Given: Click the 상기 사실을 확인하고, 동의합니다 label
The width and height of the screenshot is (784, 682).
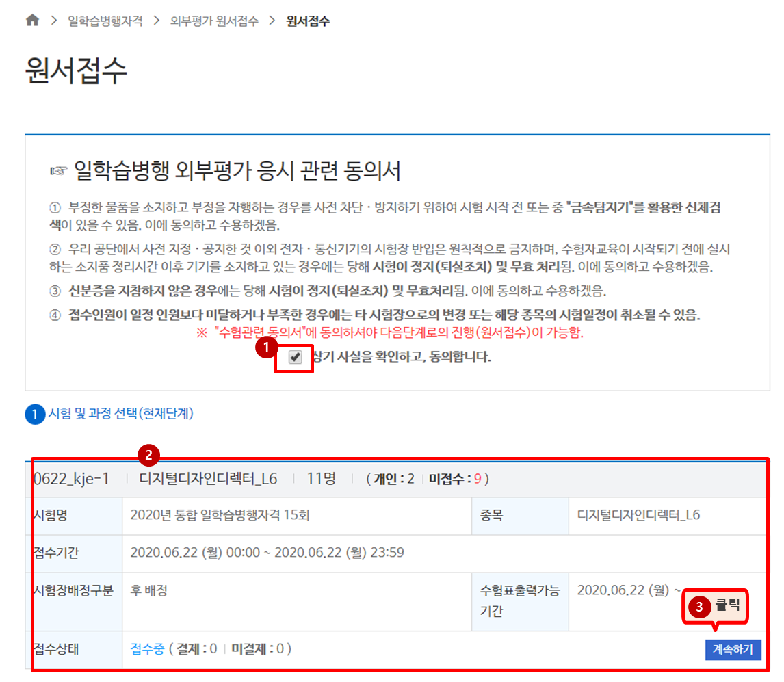Looking at the screenshot, I should (402, 356).
